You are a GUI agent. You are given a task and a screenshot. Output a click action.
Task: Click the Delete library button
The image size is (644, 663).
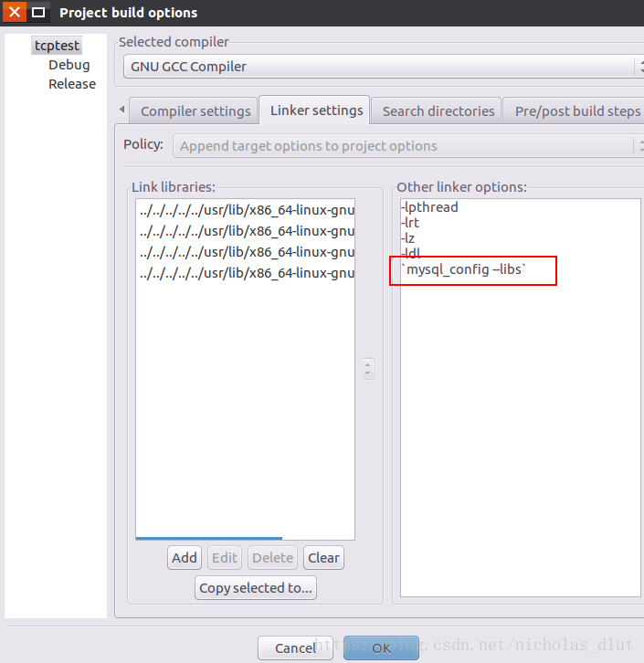tap(273, 558)
